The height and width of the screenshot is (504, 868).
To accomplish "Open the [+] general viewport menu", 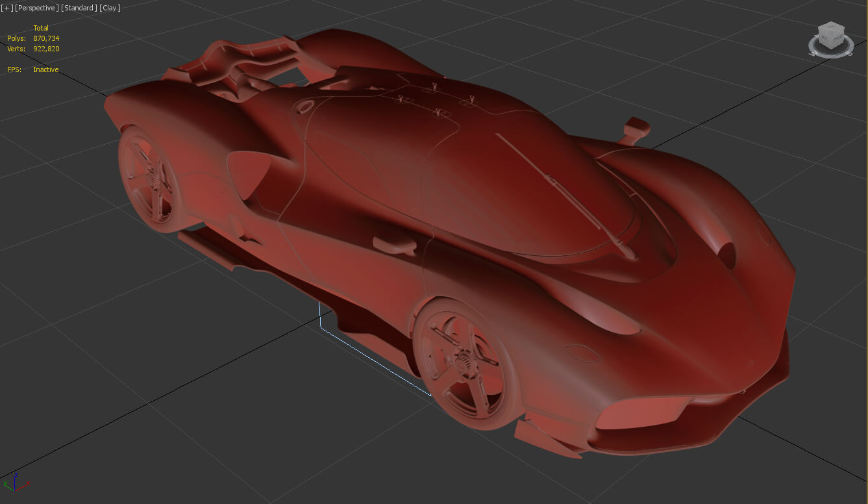I will pyautogui.click(x=6, y=8).
